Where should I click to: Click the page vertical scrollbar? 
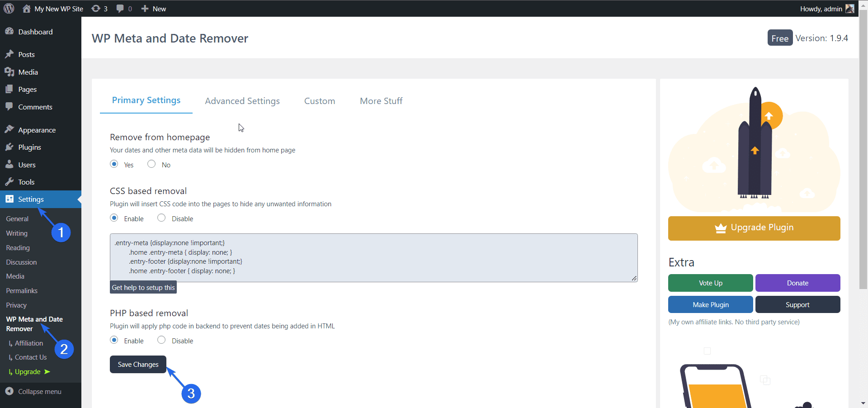click(x=863, y=149)
